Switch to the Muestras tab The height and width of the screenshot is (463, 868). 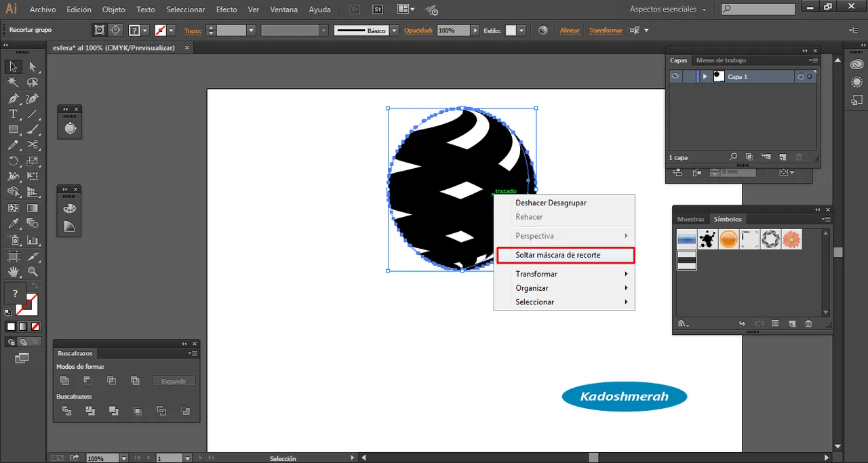[x=690, y=219]
